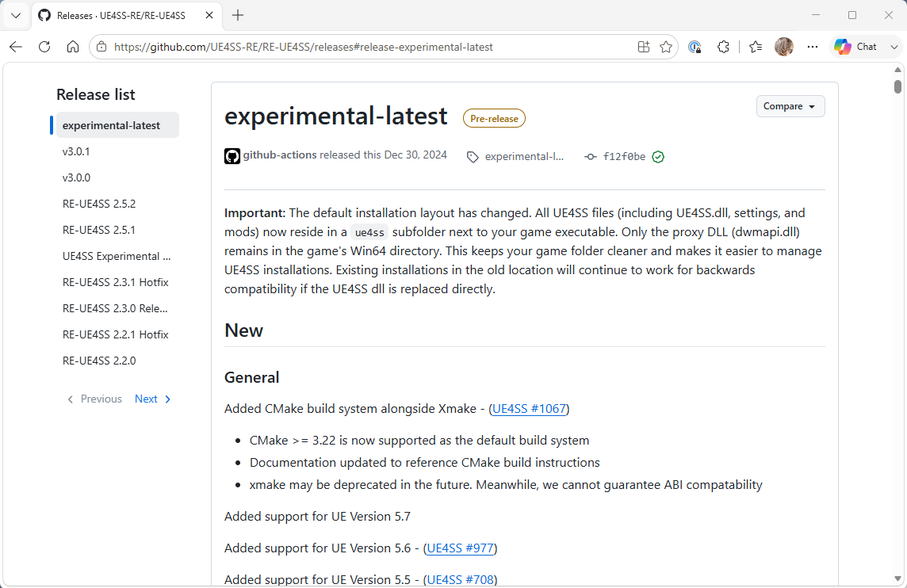
Task: Click the github-actions avatar icon
Action: [232, 156]
